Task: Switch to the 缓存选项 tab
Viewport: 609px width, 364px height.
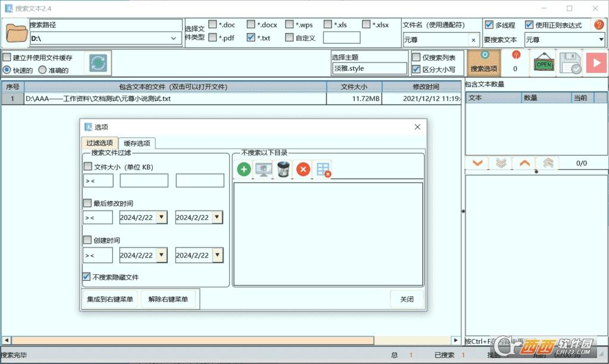Action: click(137, 143)
